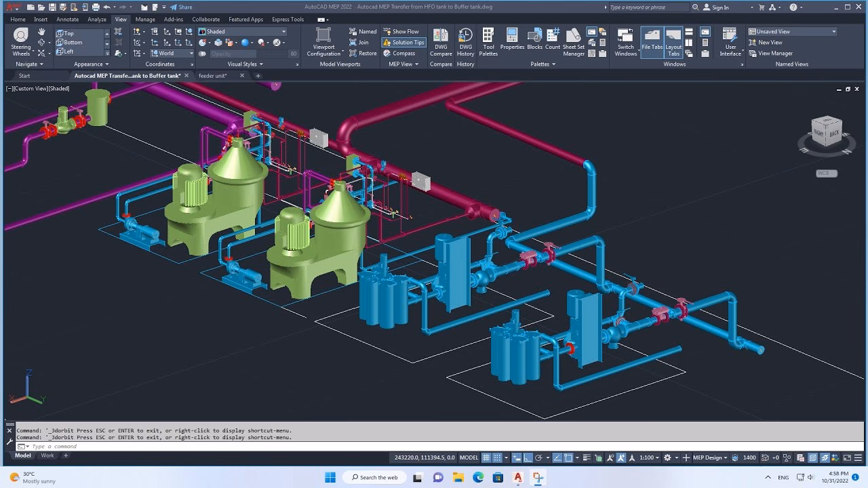Open DWG History

[x=465, y=41]
